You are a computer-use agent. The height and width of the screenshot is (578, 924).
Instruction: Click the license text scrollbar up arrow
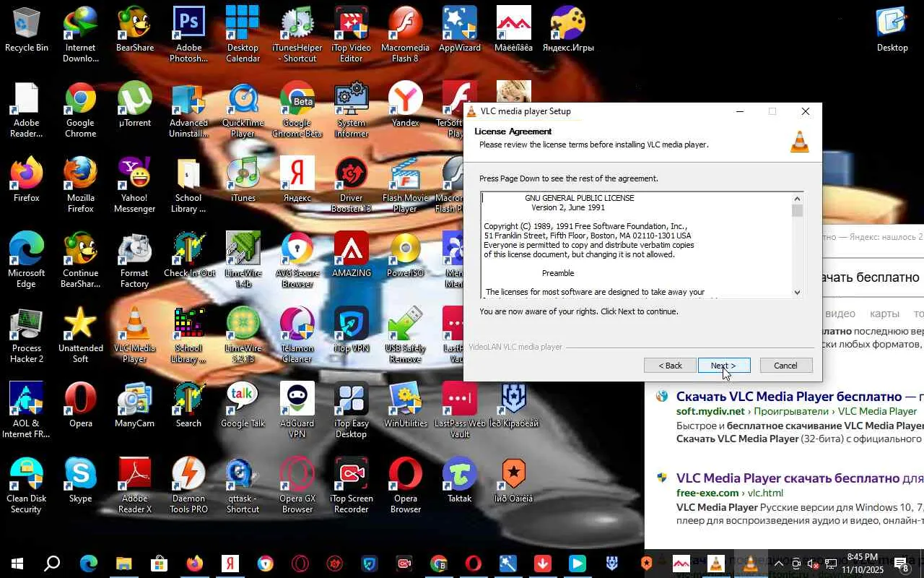point(797,199)
